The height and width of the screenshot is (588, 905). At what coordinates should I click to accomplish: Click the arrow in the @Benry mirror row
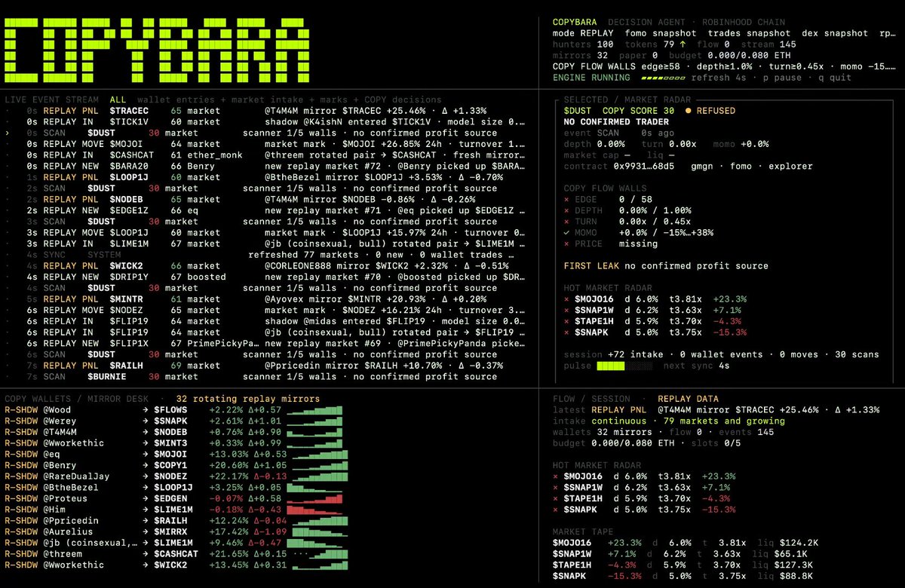145,465
